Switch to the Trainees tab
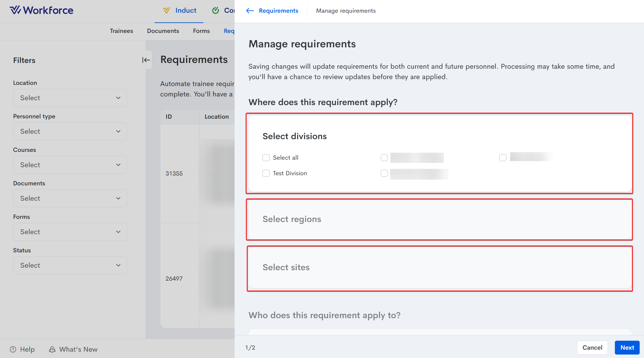 (121, 31)
